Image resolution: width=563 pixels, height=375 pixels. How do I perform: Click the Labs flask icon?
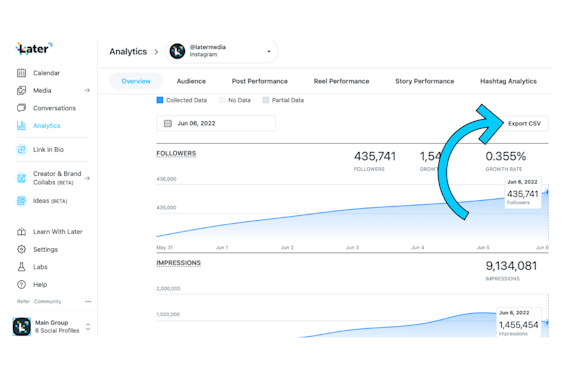click(x=22, y=267)
